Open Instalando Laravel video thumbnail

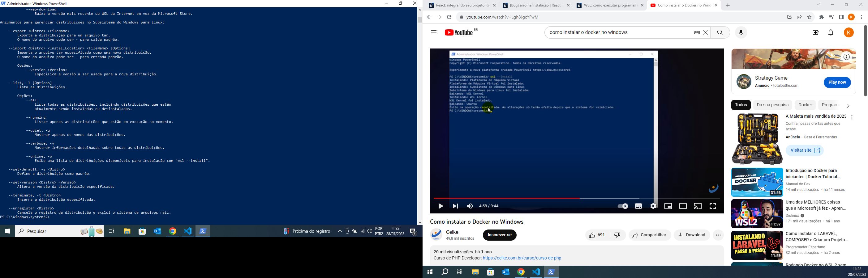click(757, 245)
